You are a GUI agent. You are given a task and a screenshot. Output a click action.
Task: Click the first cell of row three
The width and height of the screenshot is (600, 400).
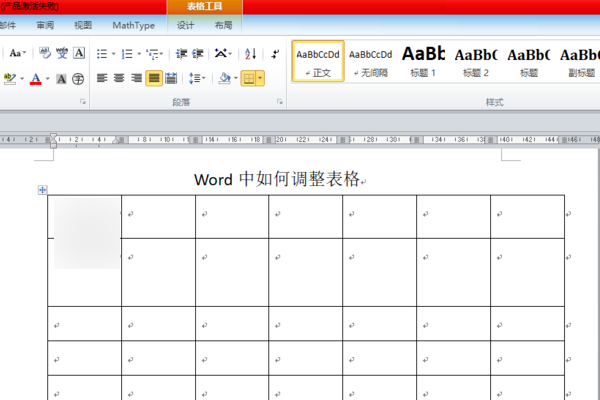[x=85, y=323]
